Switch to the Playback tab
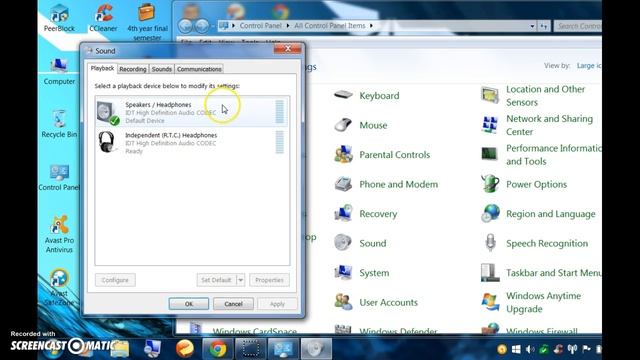Viewport: 640px width, 360px height. click(102, 68)
